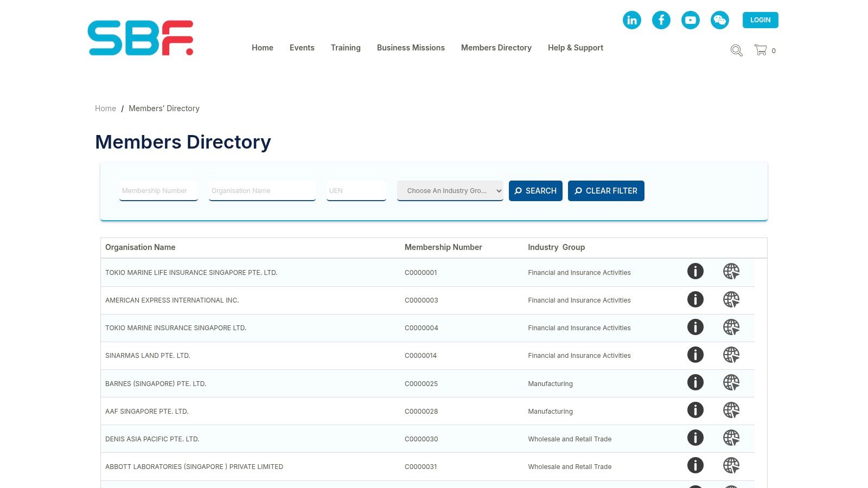Click Organisation Name column header

click(140, 247)
